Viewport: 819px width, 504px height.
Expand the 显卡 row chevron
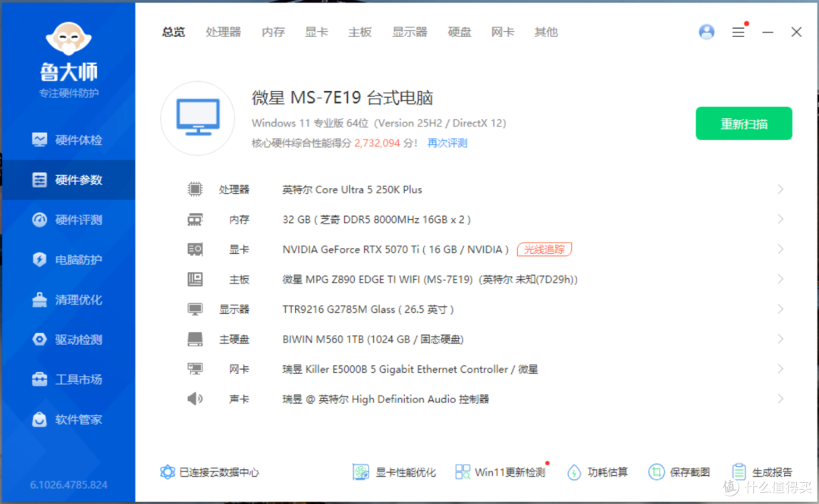[x=780, y=249]
